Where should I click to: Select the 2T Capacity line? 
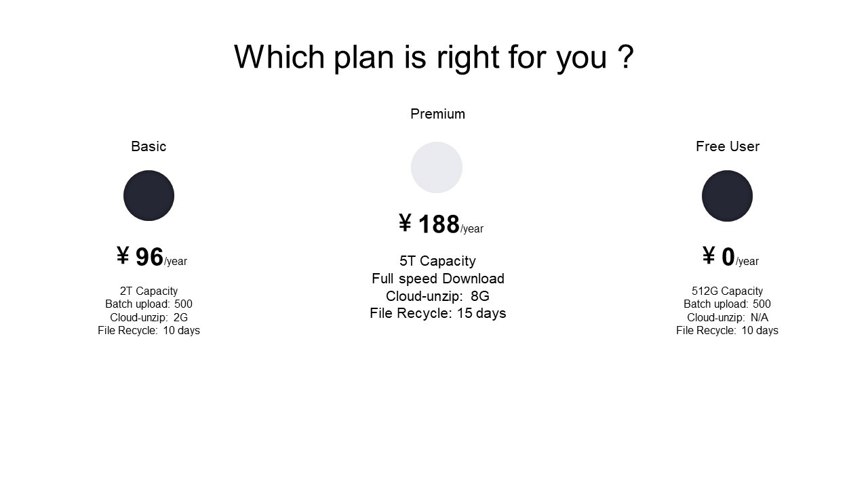[149, 291]
